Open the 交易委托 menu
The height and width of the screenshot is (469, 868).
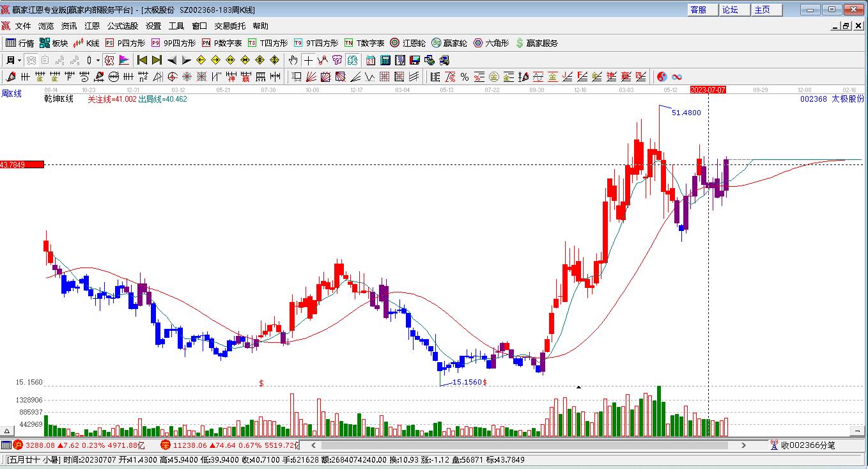click(x=229, y=26)
